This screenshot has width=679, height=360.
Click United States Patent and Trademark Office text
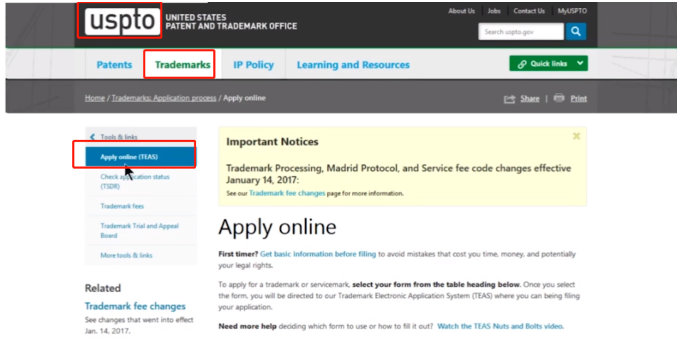coord(231,22)
